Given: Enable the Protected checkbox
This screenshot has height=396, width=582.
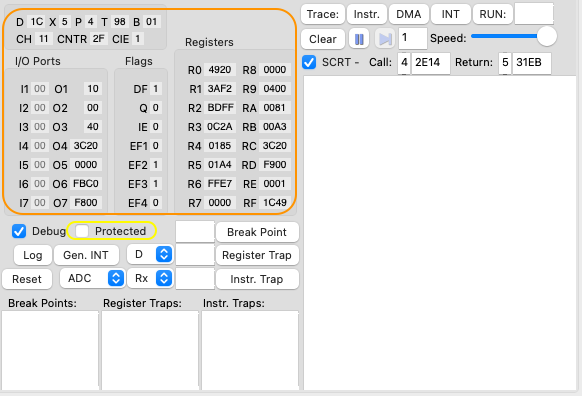Looking at the screenshot, I should [82, 231].
